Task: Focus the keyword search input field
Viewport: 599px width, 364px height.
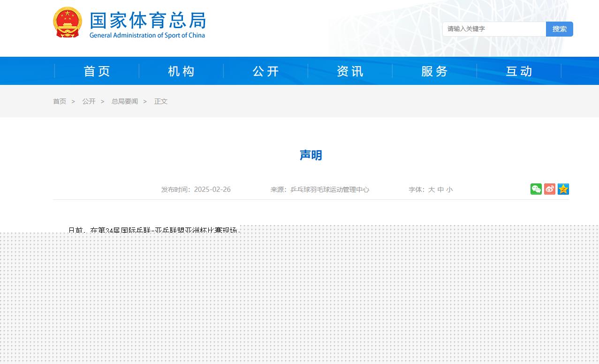Action: point(494,29)
